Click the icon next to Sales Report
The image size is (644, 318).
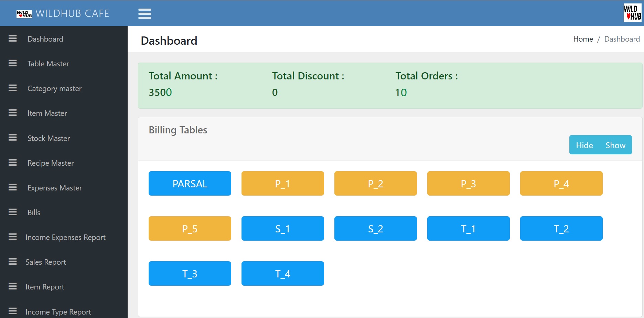point(13,262)
